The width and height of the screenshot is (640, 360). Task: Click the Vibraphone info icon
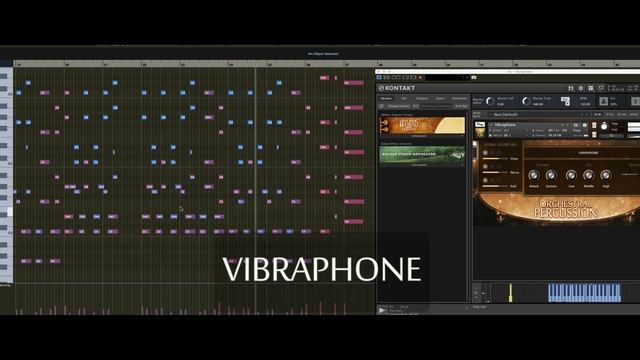(584, 125)
